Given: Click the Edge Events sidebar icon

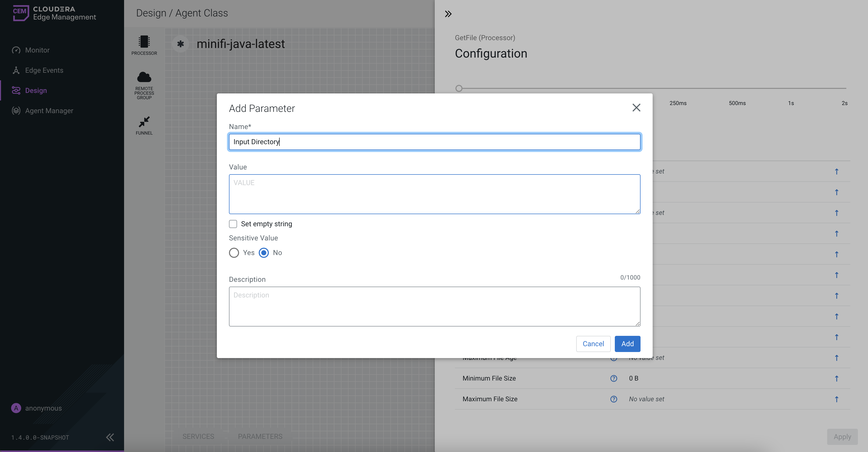Looking at the screenshot, I should (16, 70).
